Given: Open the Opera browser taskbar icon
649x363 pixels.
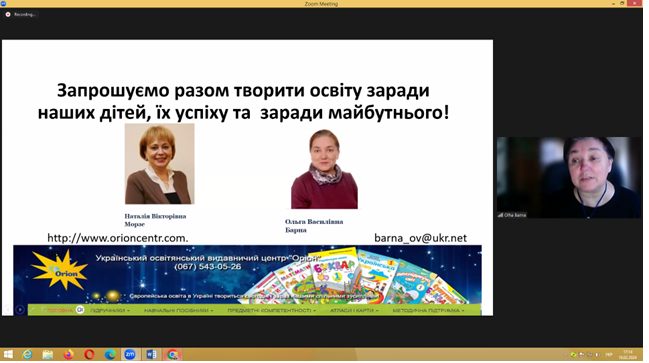Looking at the screenshot, I should pos(89,355).
